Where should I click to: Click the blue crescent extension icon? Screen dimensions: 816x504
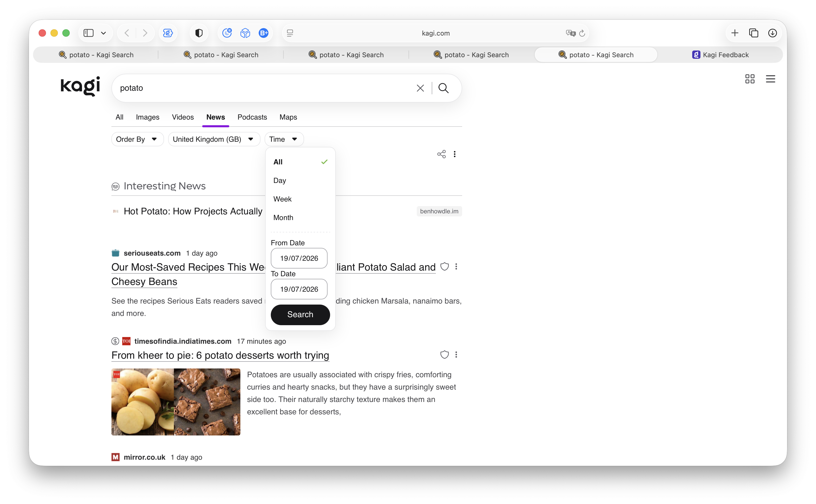pyautogui.click(x=227, y=33)
